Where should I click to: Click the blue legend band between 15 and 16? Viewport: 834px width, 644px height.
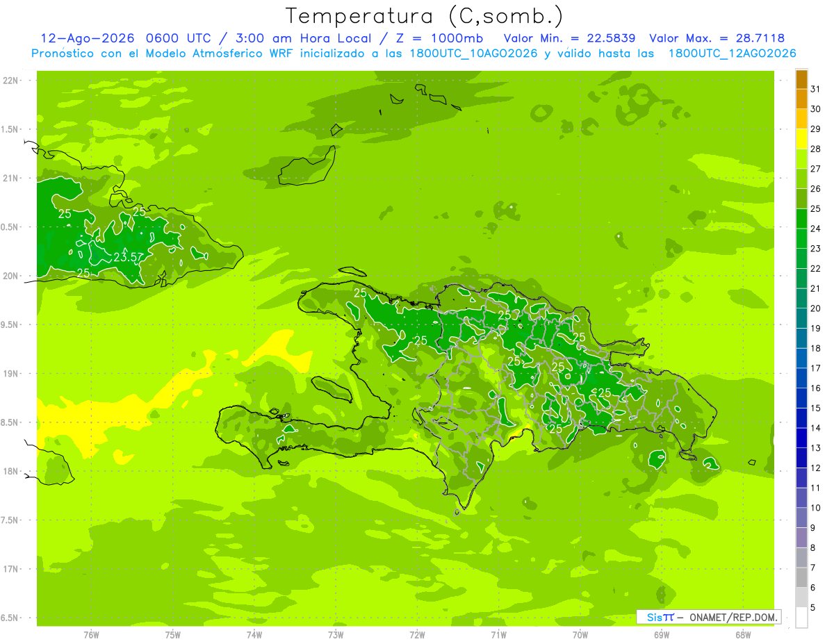click(801, 398)
